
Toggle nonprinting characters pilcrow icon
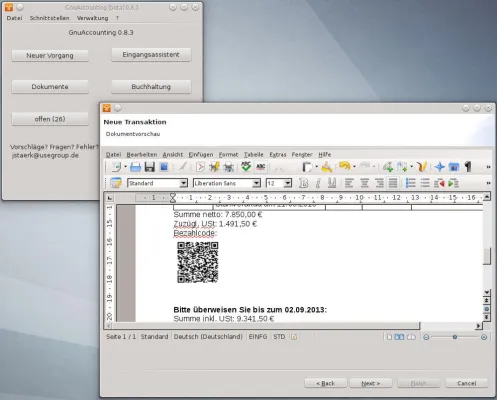(468, 167)
